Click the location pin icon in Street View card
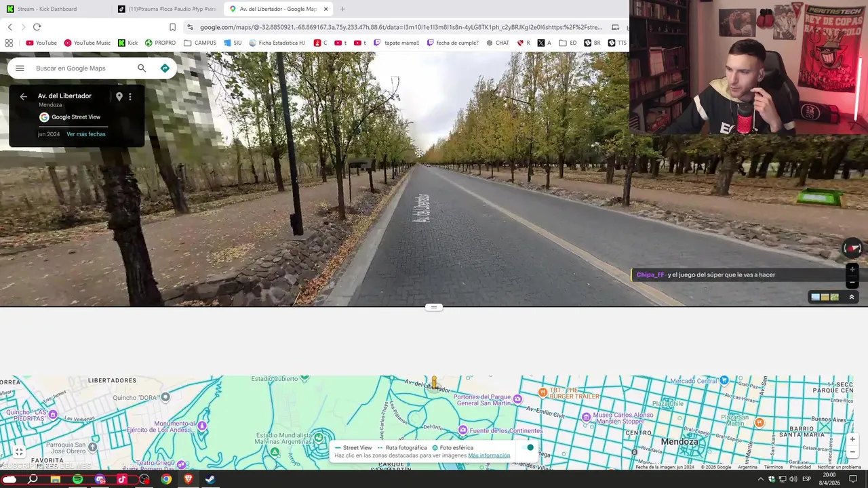This screenshot has width=868, height=488. click(119, 96)
